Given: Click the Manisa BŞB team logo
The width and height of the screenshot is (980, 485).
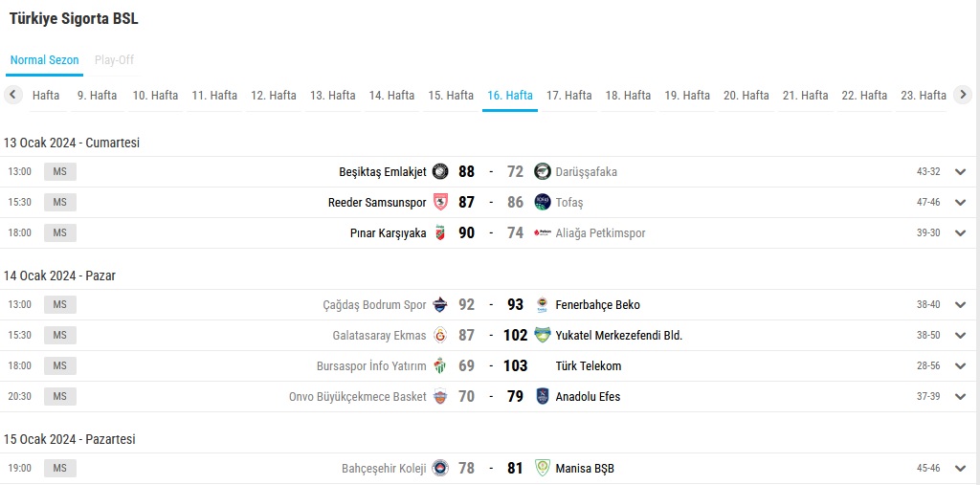Looking at the screenshot, I should click(x=543, y=469).
